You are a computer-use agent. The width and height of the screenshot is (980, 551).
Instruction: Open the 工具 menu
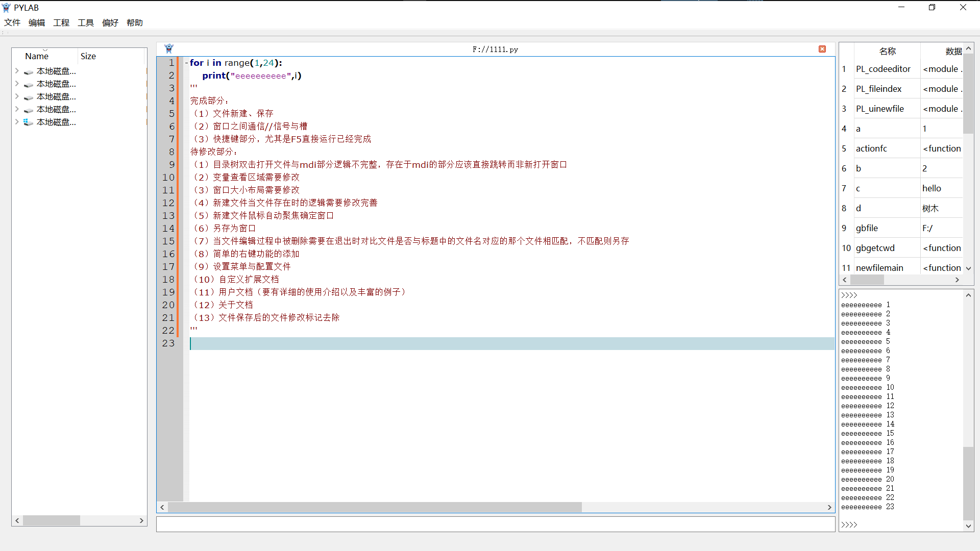[x=85, y=22]
